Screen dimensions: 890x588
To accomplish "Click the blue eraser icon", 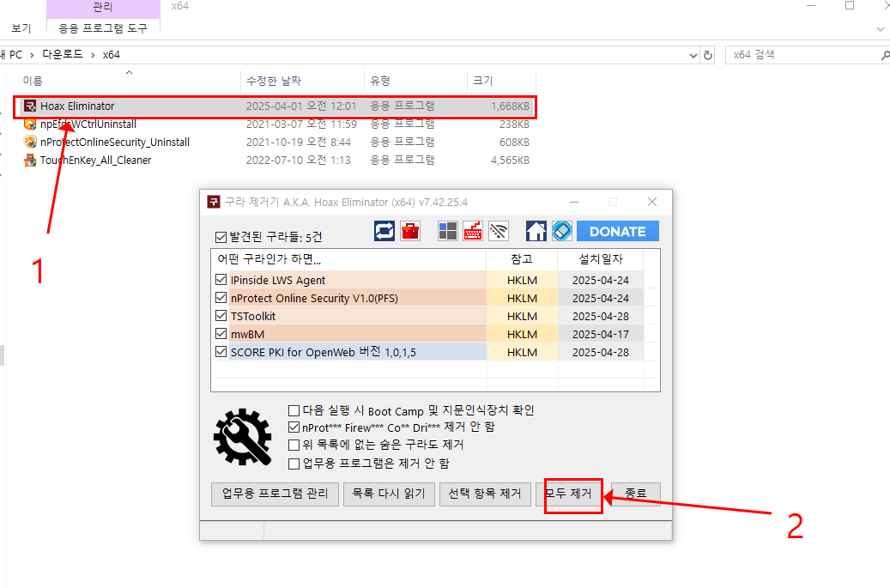I will click(562, 231).
